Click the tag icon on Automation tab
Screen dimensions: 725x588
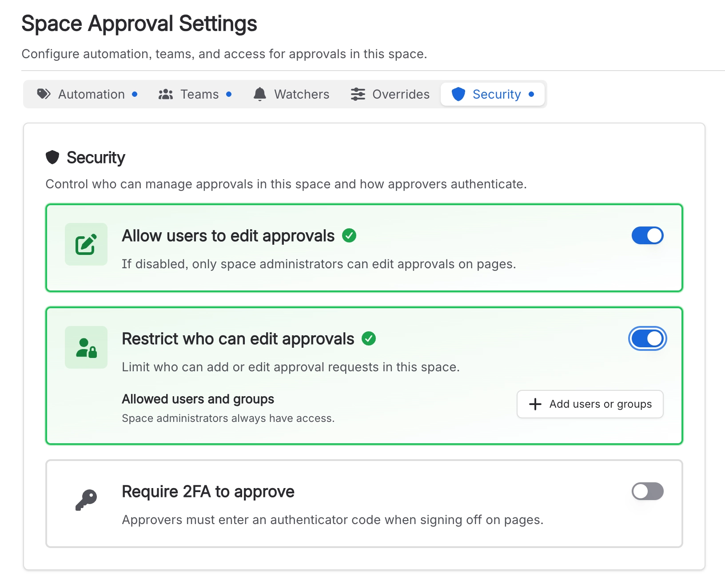44,94
